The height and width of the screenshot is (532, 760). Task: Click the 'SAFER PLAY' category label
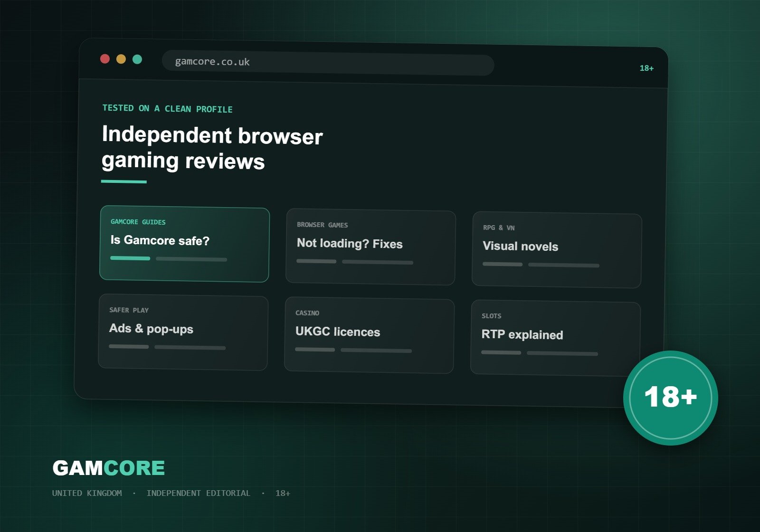(129, 310)
